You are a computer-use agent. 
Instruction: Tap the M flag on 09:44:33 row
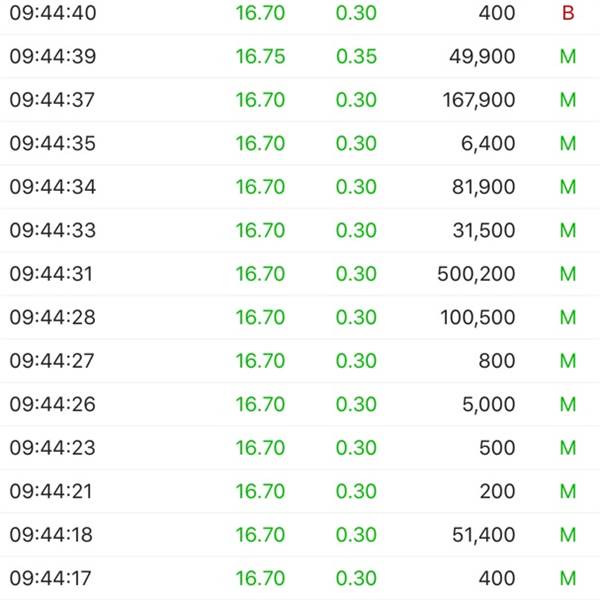(x=568, y=230)
